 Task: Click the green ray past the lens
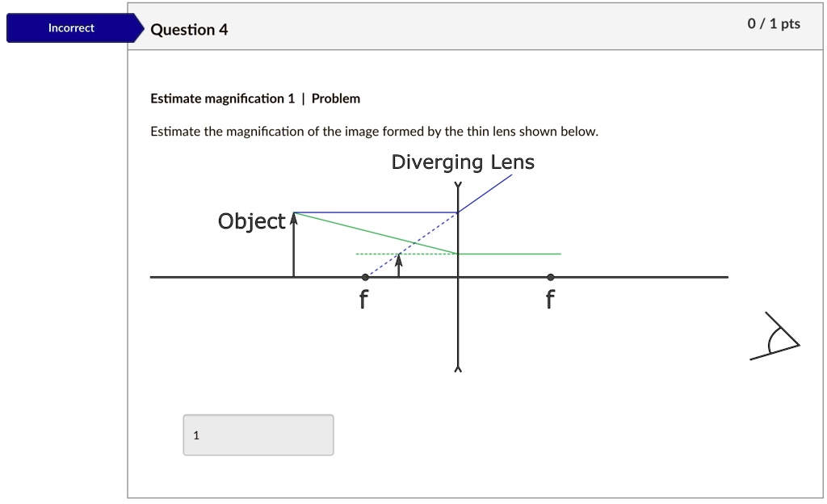tap(510, 254)
